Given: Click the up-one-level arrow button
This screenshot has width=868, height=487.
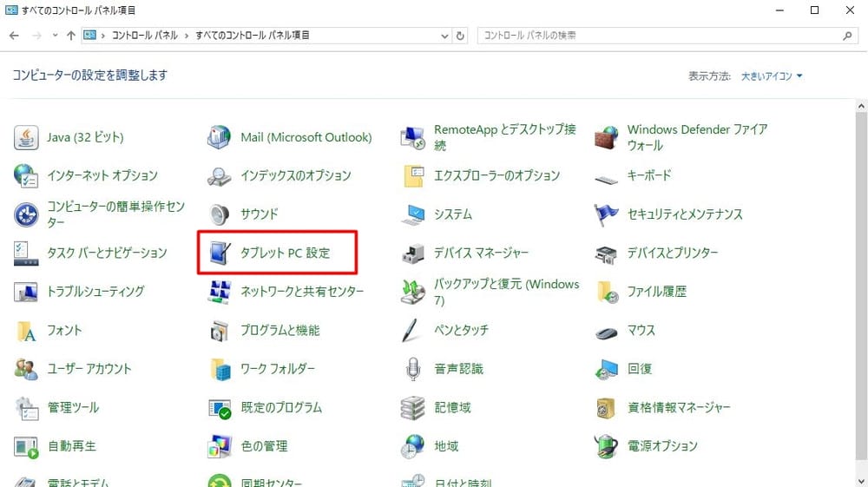Looking at the screenshot, I should (x=71, y=36).
